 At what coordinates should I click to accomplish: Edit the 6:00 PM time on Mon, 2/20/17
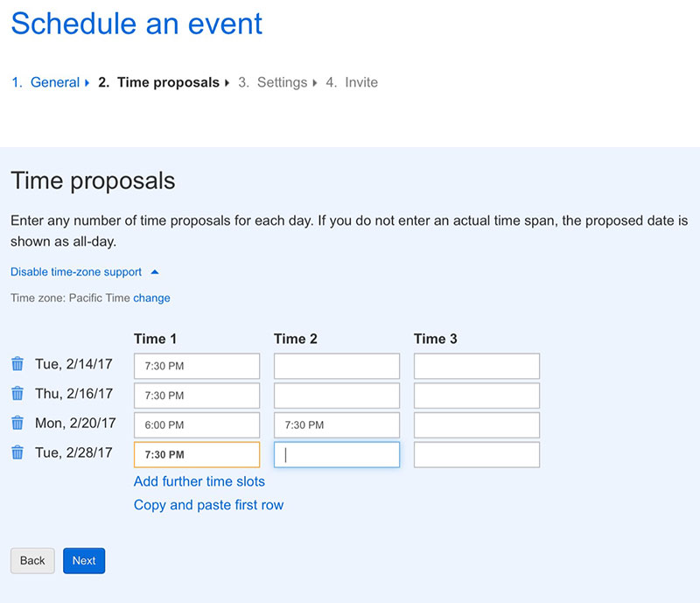click(197, 424)
